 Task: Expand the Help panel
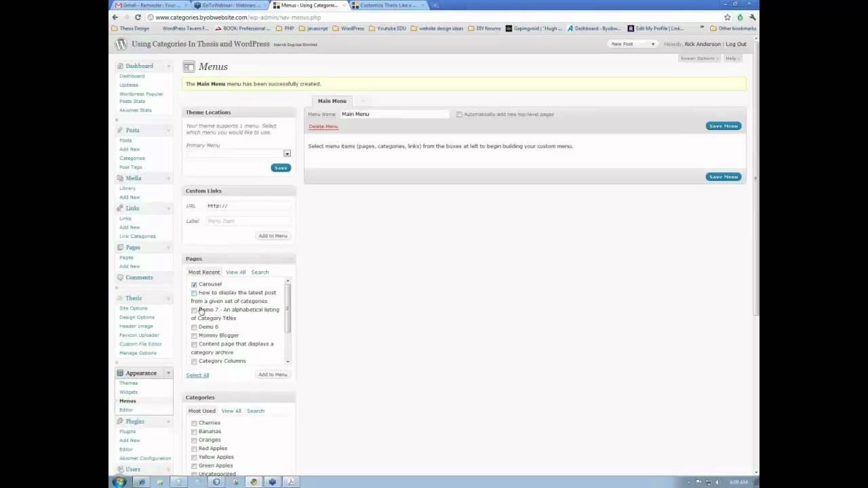[x=732, y=58]
